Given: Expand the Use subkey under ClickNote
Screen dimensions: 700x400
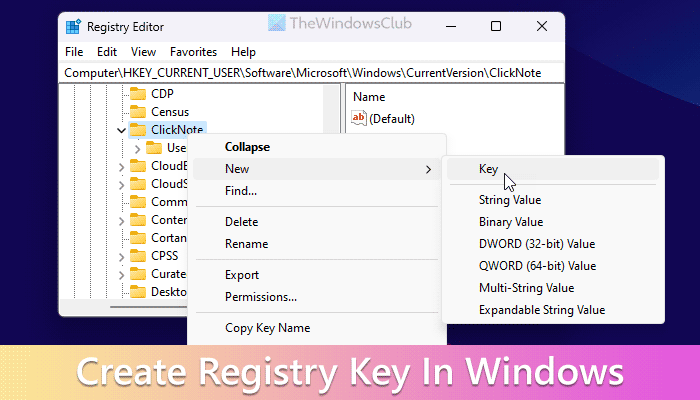Looking at the screenshot, I should (138, 148).
